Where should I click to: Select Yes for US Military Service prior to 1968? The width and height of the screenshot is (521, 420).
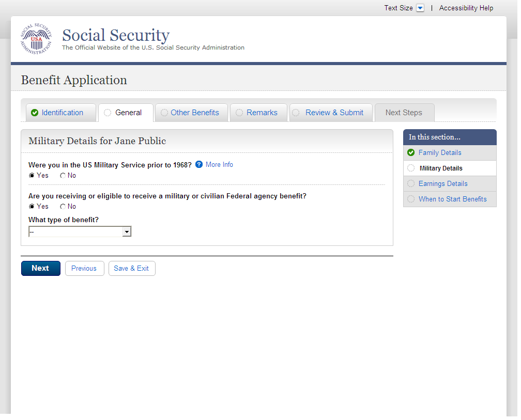(x=32, y=176)
